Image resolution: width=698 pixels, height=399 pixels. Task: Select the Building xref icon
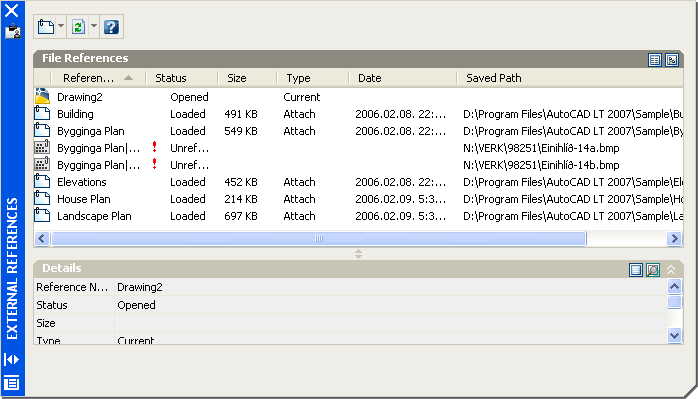click(x=42, y=114)
